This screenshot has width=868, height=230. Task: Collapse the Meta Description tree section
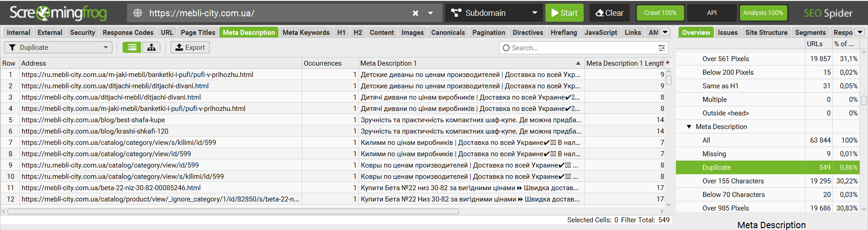coord(689,127)
